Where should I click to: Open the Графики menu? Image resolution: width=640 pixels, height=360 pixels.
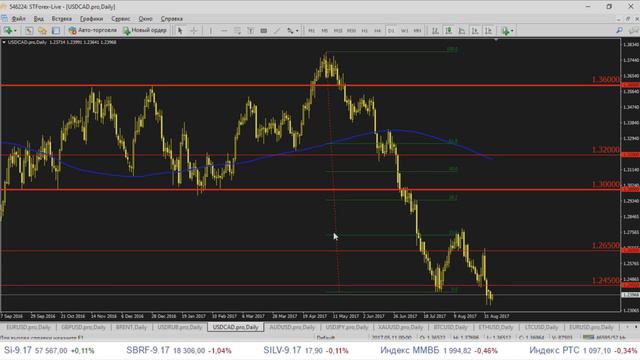click(x=91, y=19)
